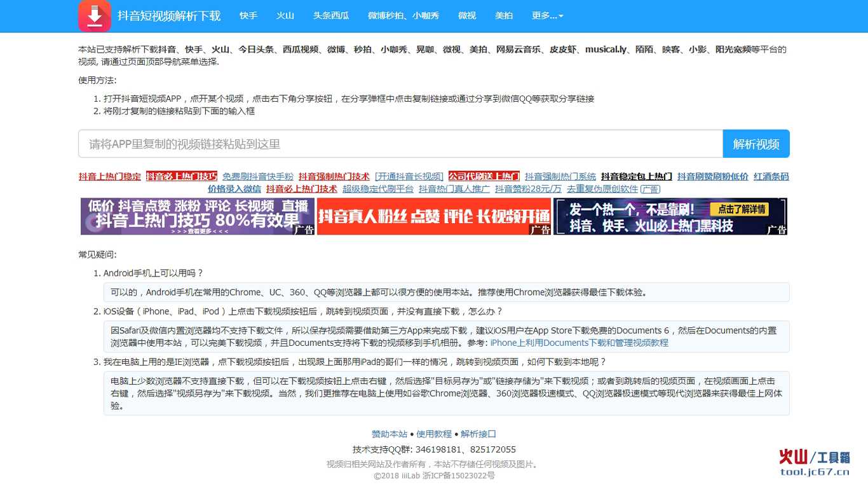Open the 使用教程 footer link

click(434, 434)
